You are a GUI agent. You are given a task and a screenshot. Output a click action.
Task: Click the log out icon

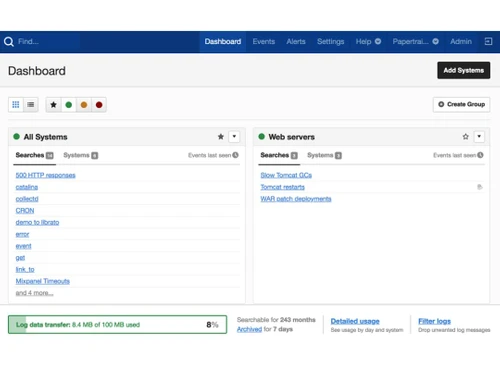click(488, 42)
